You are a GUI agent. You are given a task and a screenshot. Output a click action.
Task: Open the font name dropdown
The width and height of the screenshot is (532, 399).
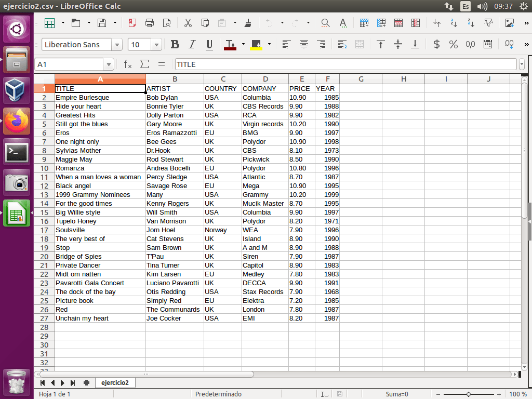(x=117, y=45)
